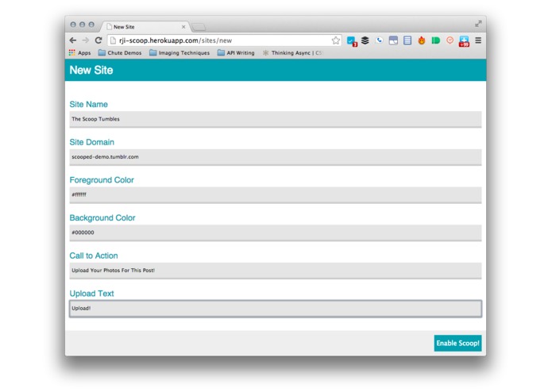Go back with the browser back arrow
552x392 pixels.
click(x=73, y=40)
